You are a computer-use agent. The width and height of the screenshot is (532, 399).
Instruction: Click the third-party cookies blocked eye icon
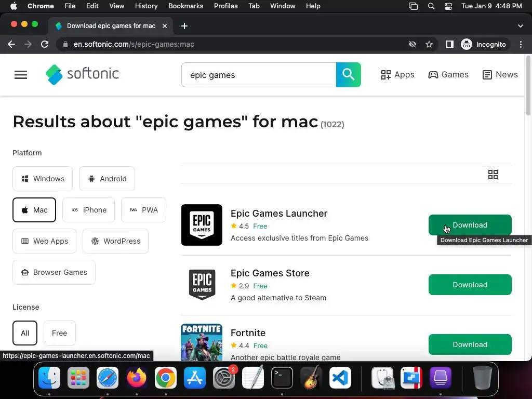[412, 44]
